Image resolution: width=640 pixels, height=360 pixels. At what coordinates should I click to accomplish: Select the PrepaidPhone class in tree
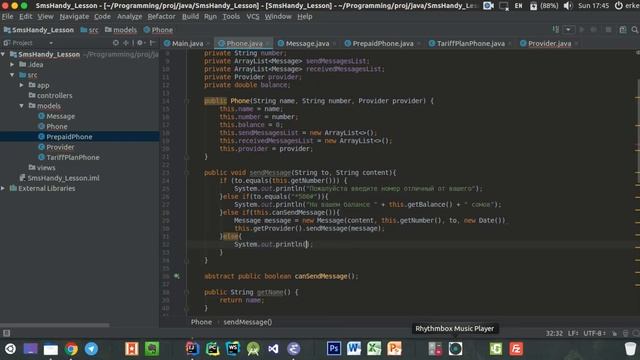tap(69, 137)
